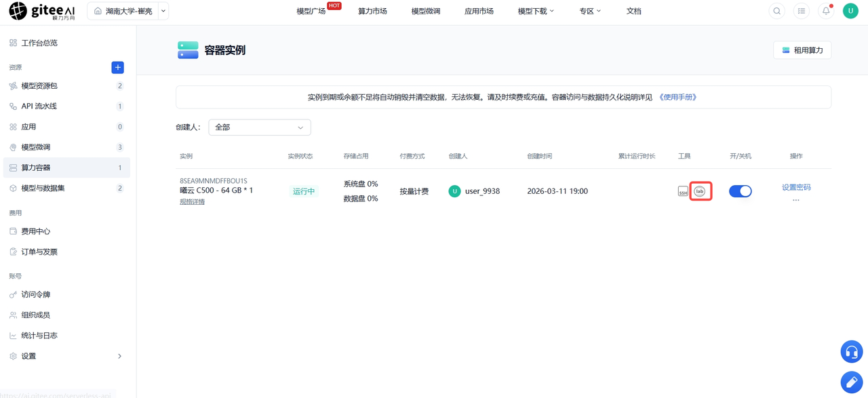Click the task list icon in header
This screenshot has height=398, width=868.
[802, 11]
